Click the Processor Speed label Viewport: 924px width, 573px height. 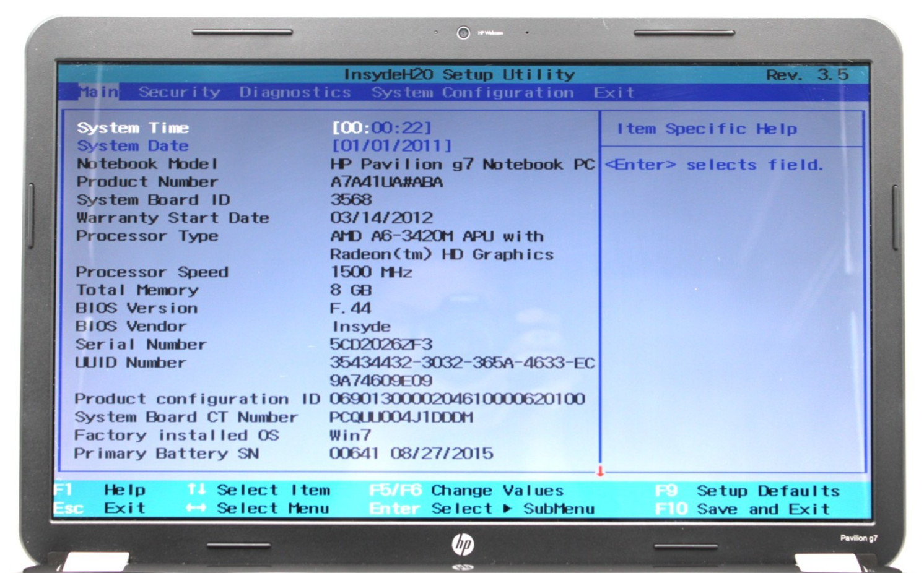[152, 272]
